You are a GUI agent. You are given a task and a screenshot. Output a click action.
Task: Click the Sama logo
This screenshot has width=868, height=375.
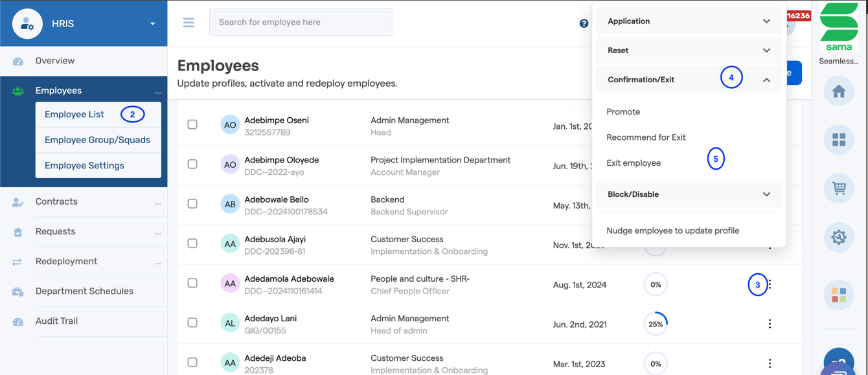click(x=839, y=27)
